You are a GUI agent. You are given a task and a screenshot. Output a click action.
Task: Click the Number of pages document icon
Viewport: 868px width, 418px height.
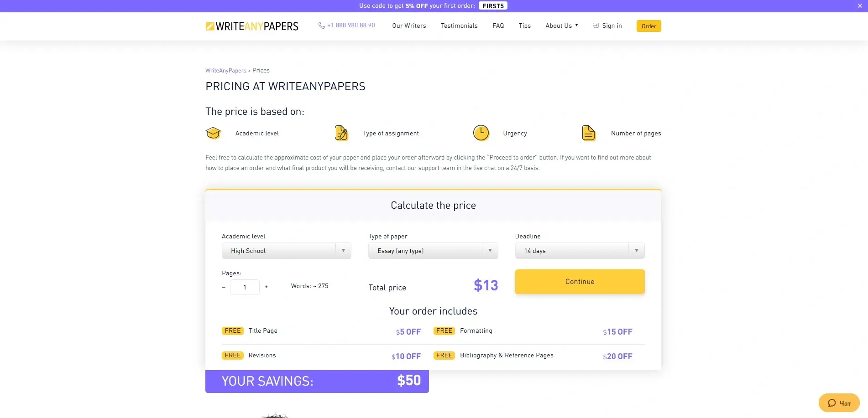pos(588,133)
